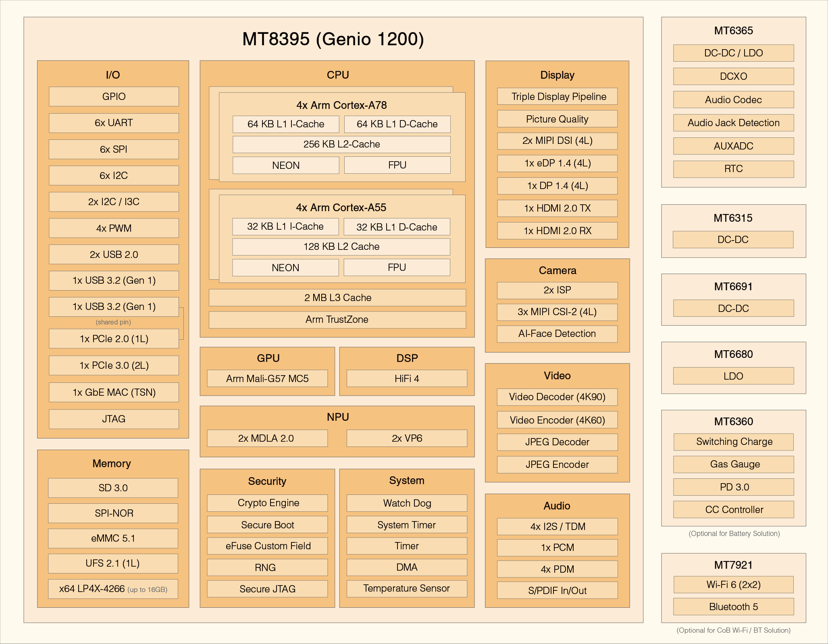The width and height of the screenshot is (828, 644).
Task: Click the 256 KB L2-Cache box
Action: coord(341,144)
